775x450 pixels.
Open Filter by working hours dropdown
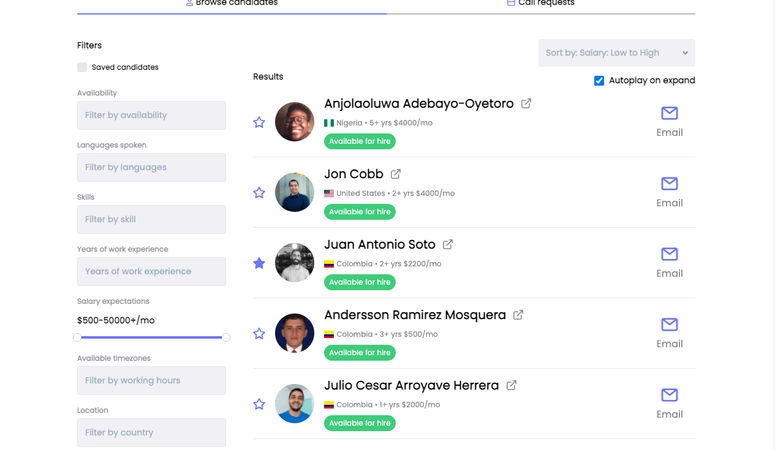(x=151, y=380)
